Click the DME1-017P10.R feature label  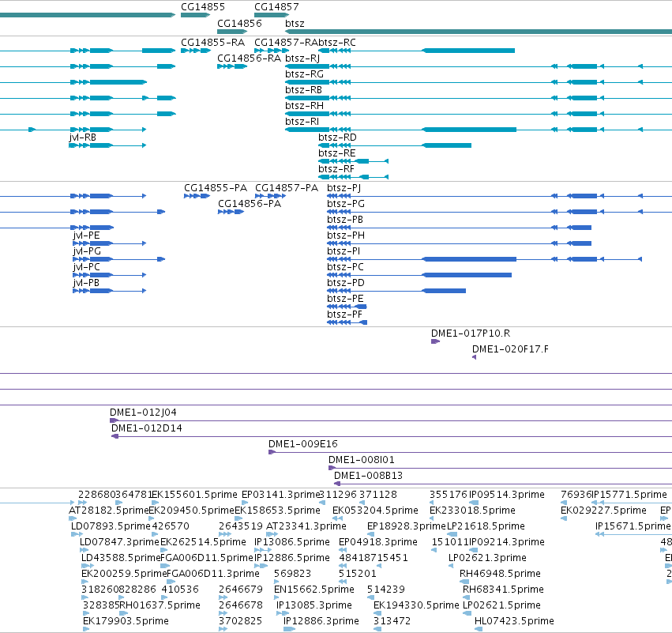click(471, 333)
